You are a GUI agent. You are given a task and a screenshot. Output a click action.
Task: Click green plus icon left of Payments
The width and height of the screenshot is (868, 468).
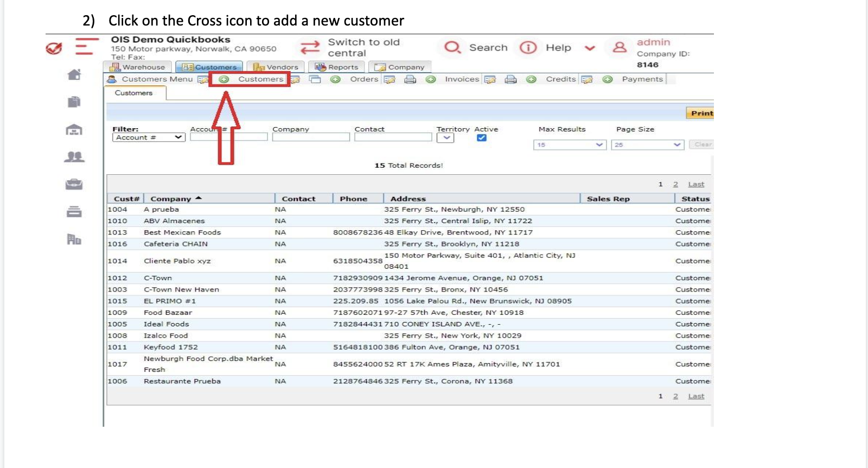click(x=608, y=79)
